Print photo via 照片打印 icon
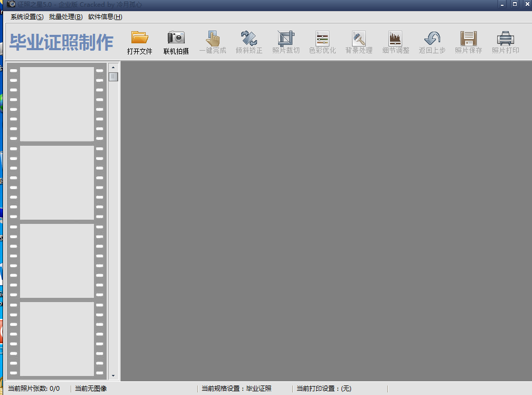 [505, 42]
